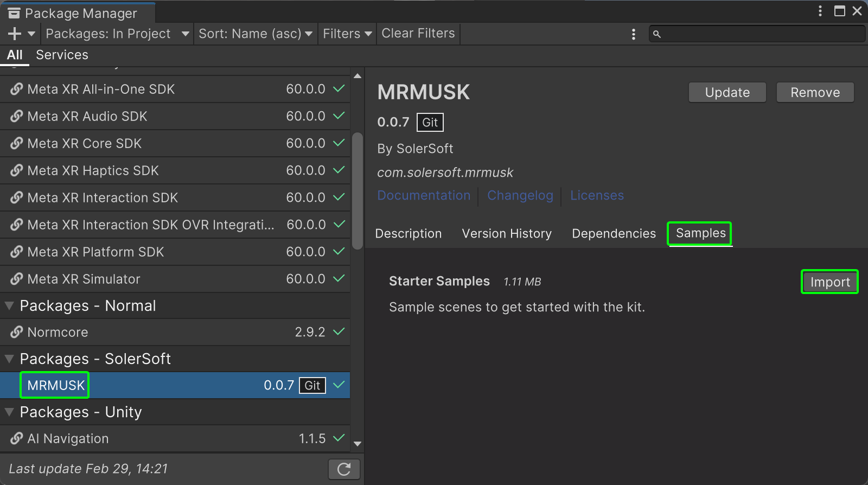Click the refresh package list icon

pos(344,469)
